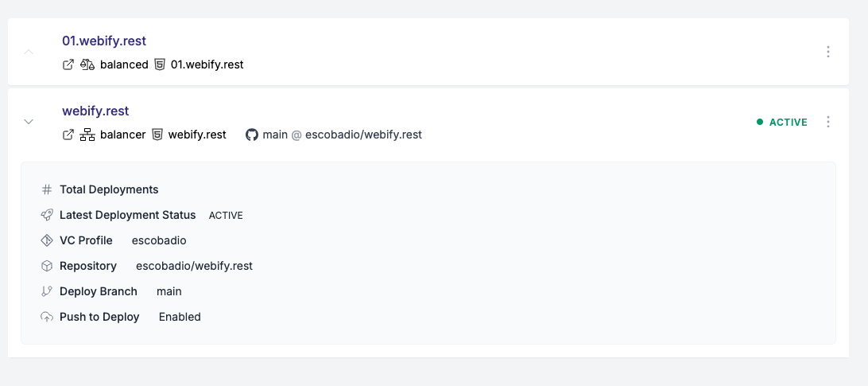
Task: Open the webify.rest site title link
Action: (95, 111)
